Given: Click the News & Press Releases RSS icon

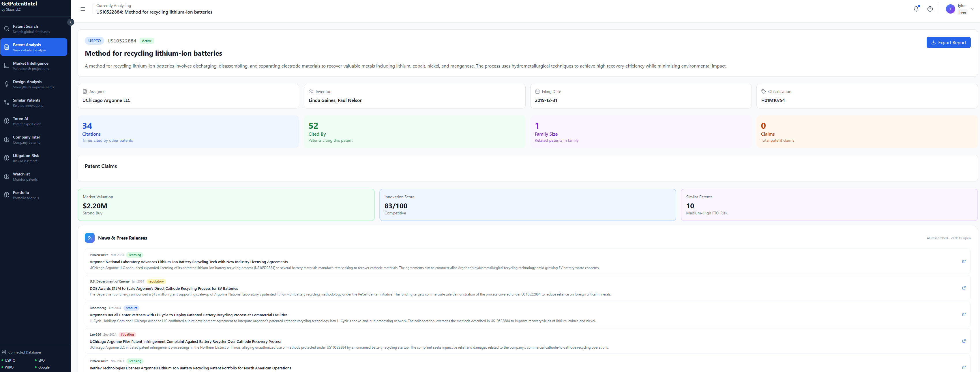Looking at the screenshot, I should tap(90, 238).
